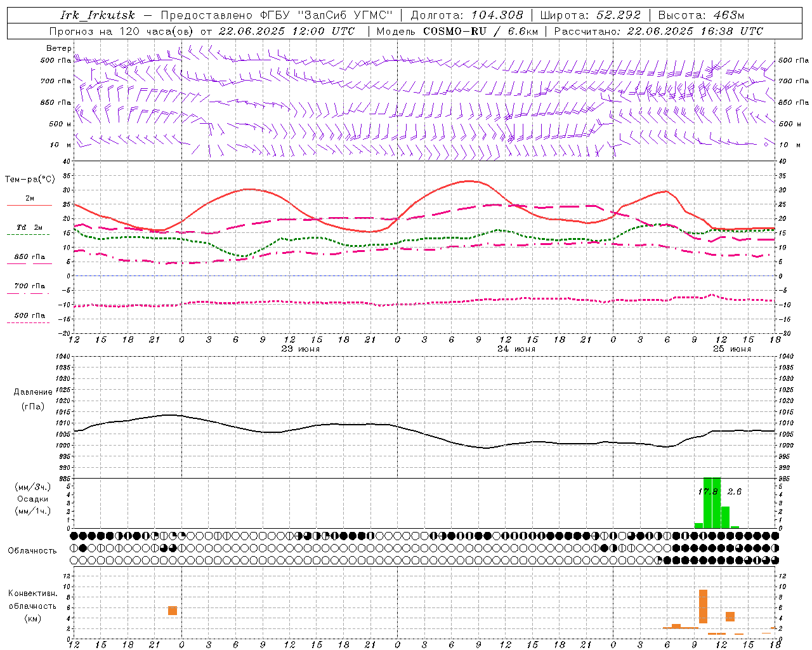Click 'Прогноз на 120 часа(ов)' forecast text
The image size is (812, 650).
point(121,31)
